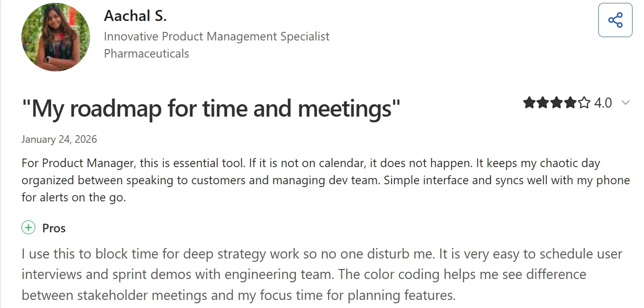The width and height of the screenshot is (644, 308).
Task: Open the reviewer name Aachal S.
Action: click(135, 15)
